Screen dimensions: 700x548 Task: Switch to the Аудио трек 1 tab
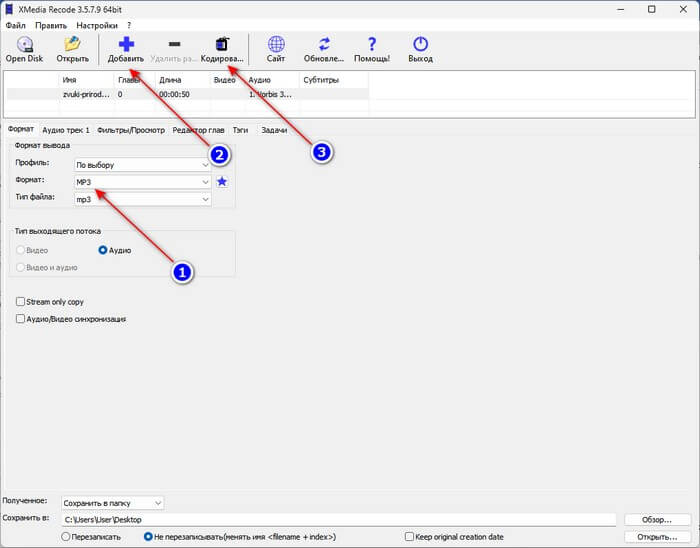coord(66,130)
